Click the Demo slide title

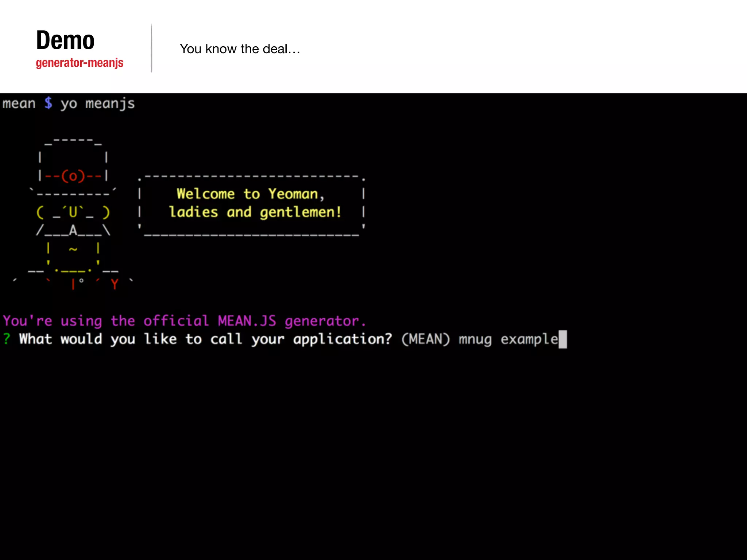tap(65, 40)
